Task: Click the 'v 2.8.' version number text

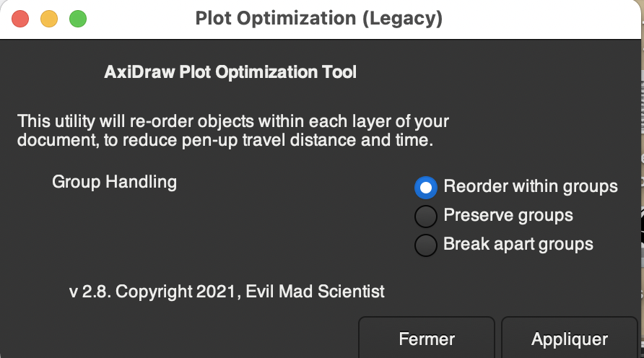Action: pos(90,292)
